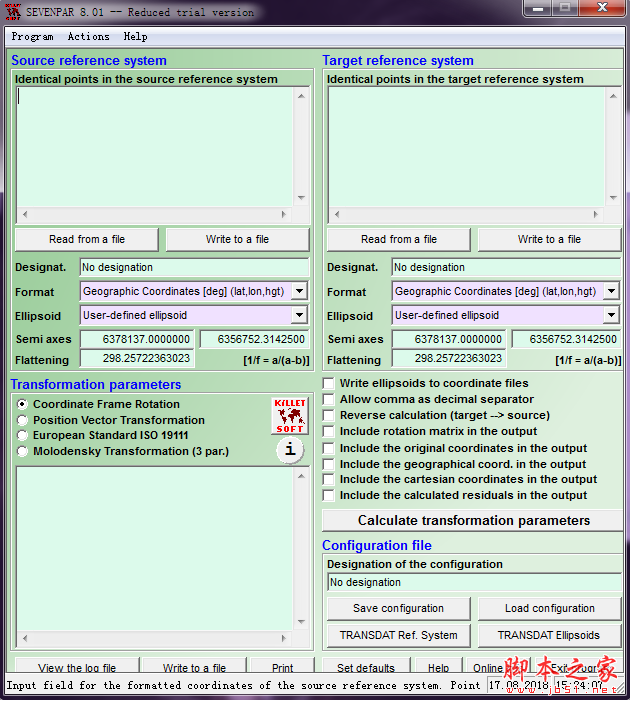Expand the source Format dropdown
Image resolution: width=630 pixels, height=701 pixels.
(299, 291)
